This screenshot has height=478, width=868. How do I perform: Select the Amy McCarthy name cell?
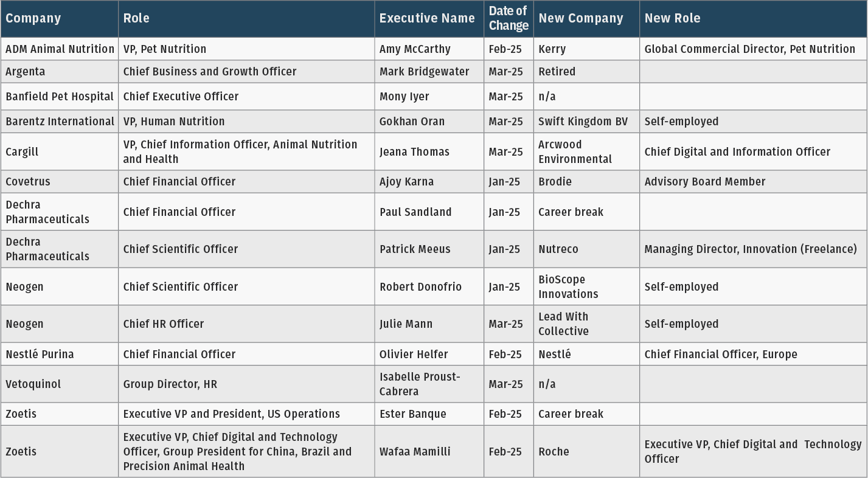[416, 49]
